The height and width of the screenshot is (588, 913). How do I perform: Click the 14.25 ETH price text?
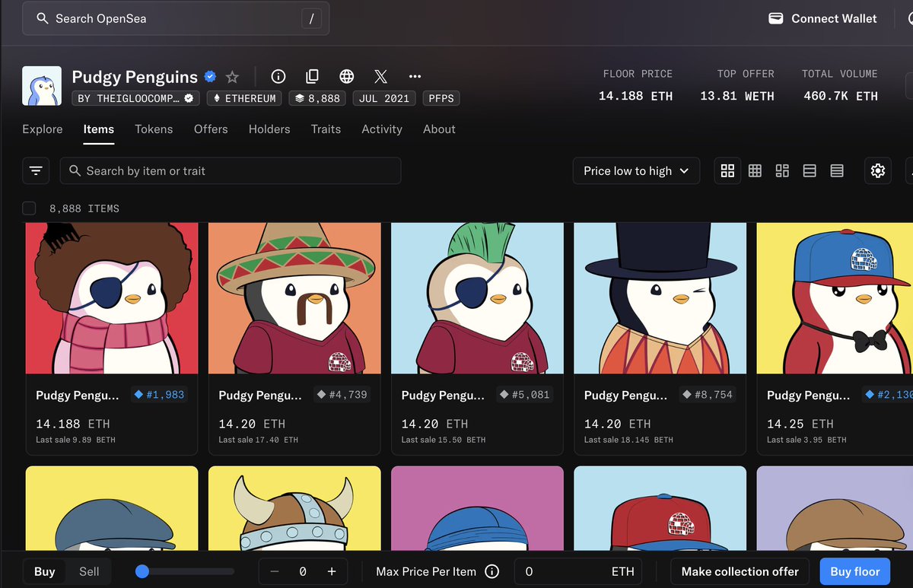800,424
